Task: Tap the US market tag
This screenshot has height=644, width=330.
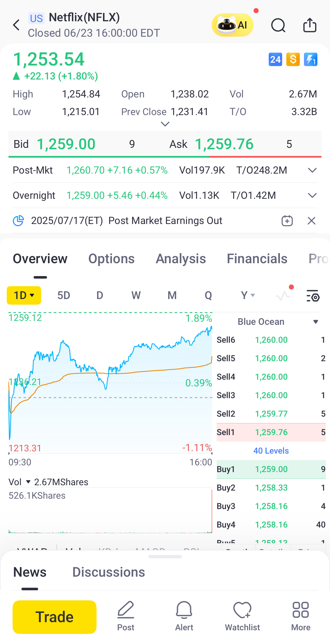Action: click(x=36, y=18)
